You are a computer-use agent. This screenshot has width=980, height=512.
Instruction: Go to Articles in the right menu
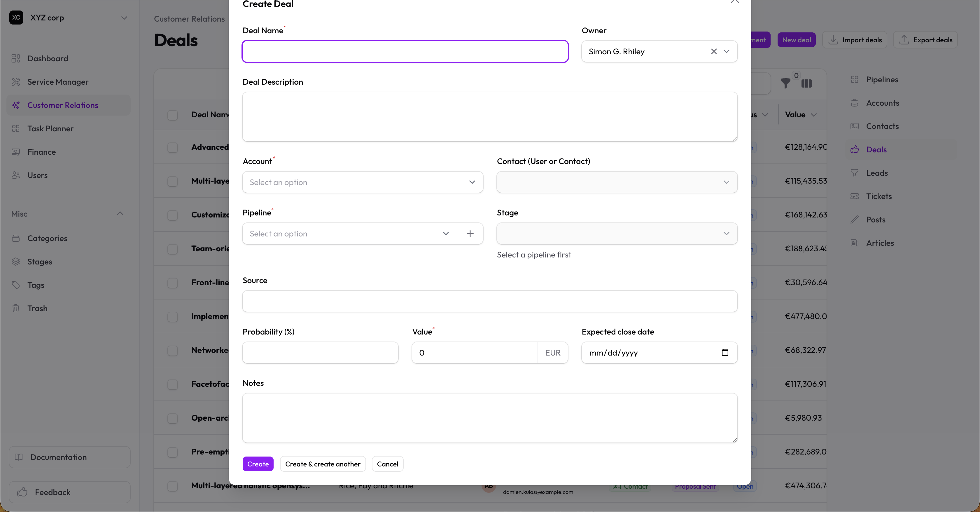880,243
